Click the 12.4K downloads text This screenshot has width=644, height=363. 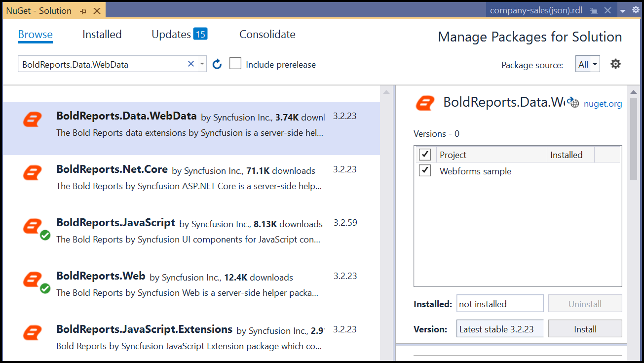(x=259, y=278)
